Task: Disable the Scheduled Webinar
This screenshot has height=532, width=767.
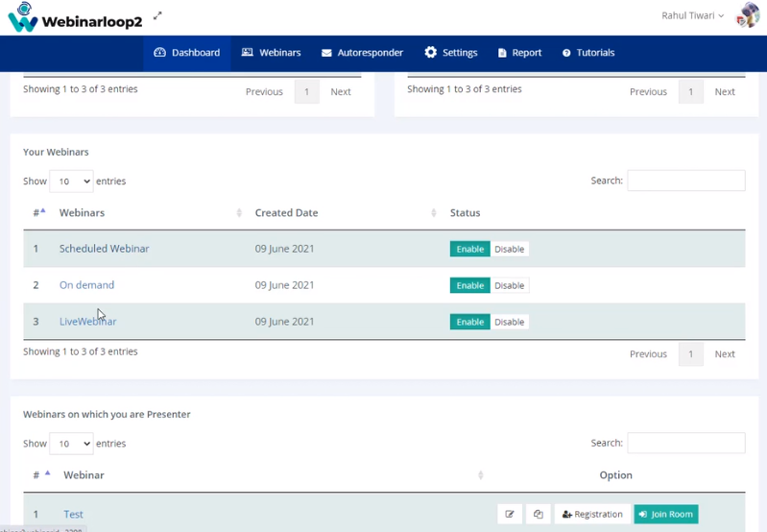Action: click(509, 249)
